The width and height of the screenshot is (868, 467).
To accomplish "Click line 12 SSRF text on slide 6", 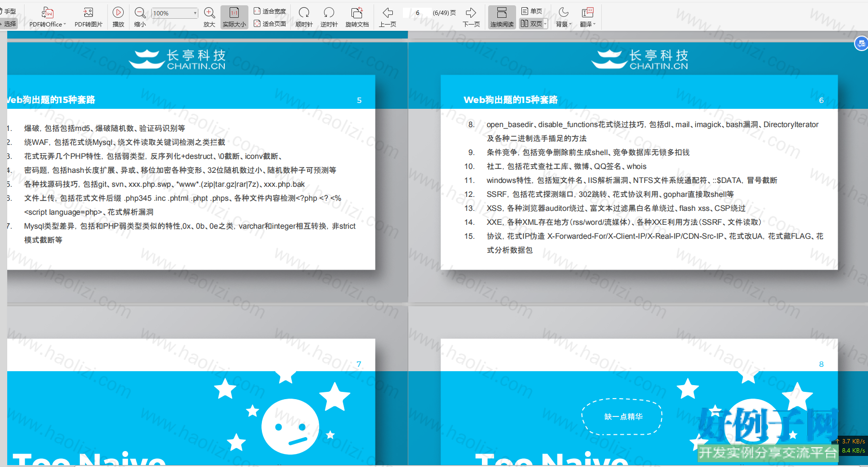I will 610,195.
